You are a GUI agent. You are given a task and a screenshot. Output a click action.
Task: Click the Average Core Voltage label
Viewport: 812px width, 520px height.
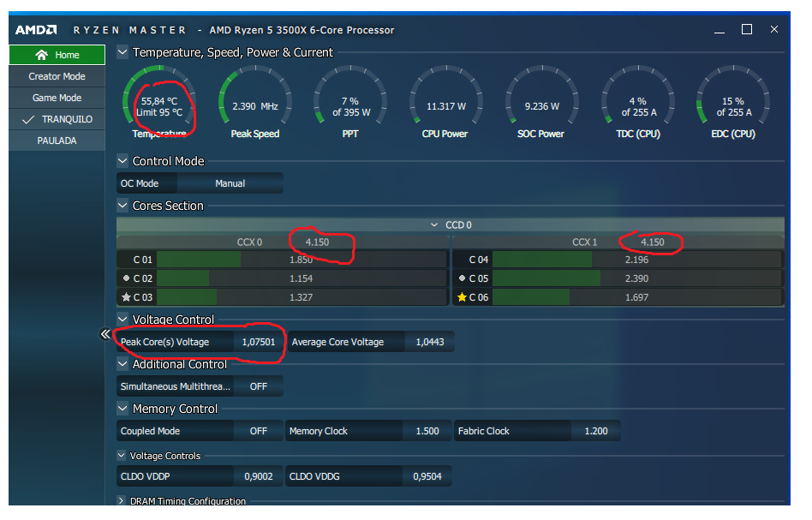point(337,342)
